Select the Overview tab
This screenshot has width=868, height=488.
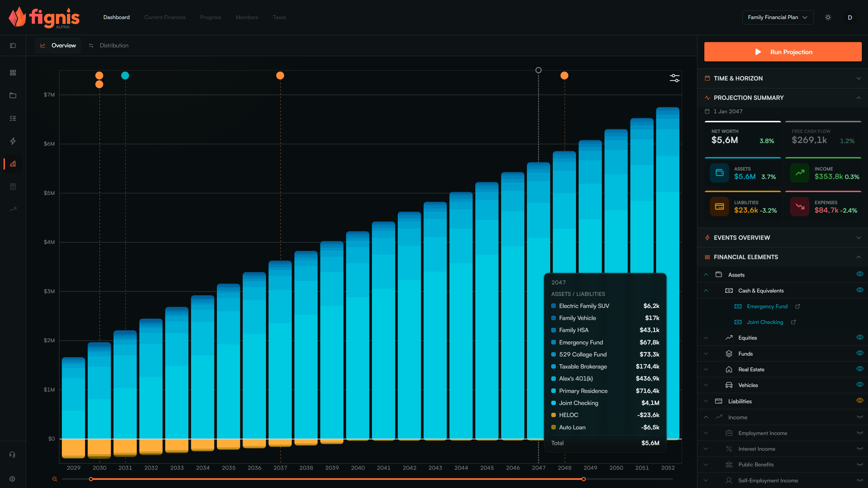point(58,45)
